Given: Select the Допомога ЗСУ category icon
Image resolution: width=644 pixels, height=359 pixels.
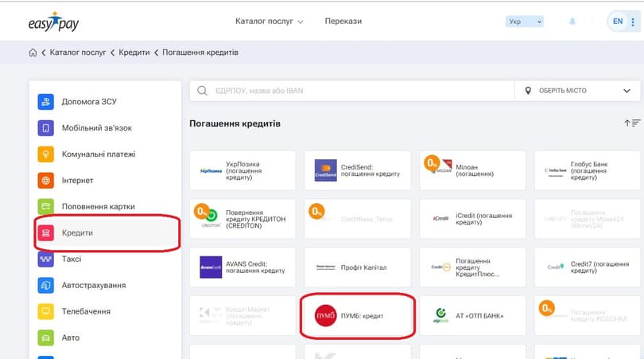Looking at the screenshot, I should coord(45,102).
